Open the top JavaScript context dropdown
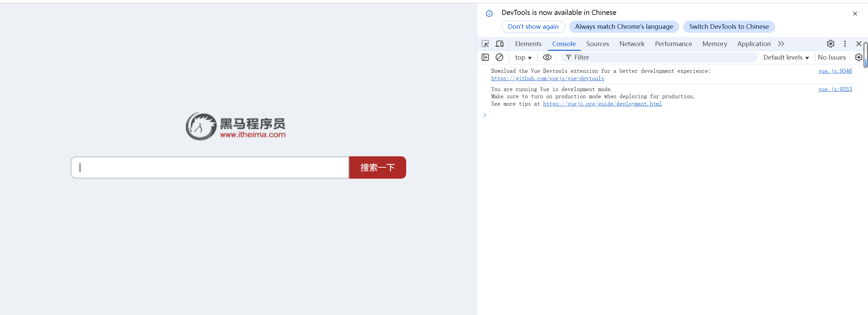The height and width of the screenshot is (315, 868). [523, 57]
